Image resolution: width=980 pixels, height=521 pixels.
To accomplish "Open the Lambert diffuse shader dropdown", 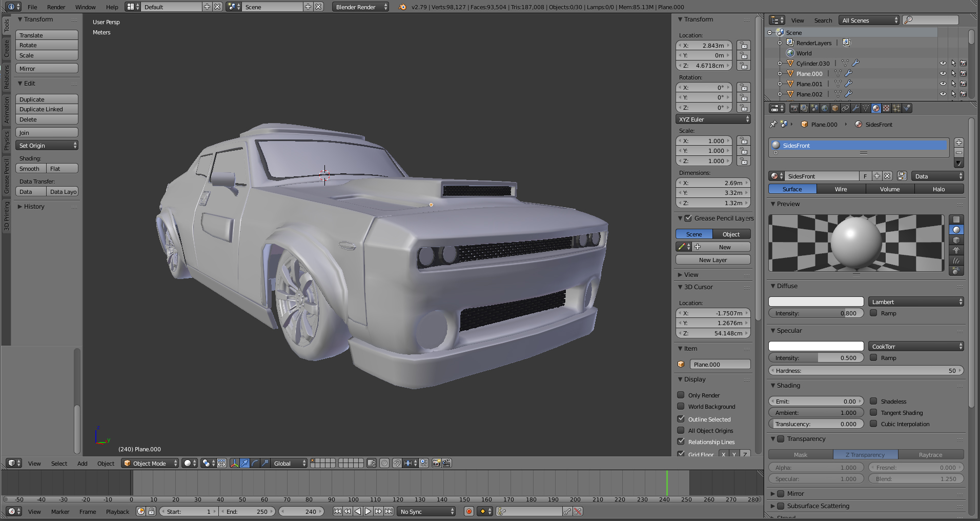I will [x=915, y=302].
